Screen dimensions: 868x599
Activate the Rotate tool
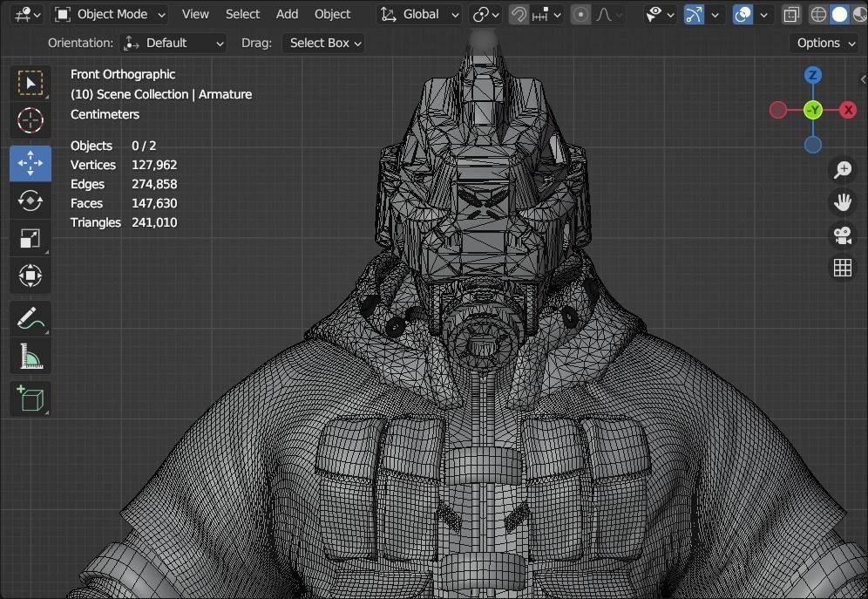(31, 201)
